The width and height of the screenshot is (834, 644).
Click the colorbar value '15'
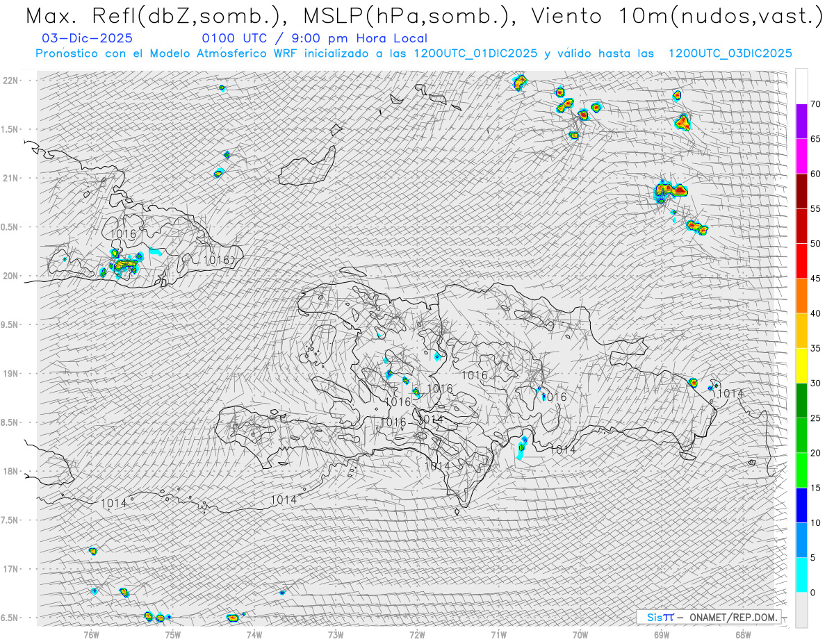click(816, 488)
